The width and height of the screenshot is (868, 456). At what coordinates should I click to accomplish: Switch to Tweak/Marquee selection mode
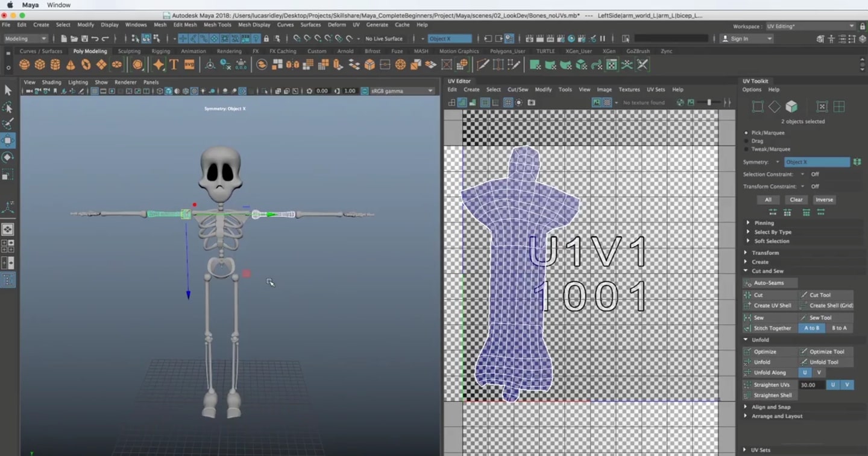coord(746,149)
